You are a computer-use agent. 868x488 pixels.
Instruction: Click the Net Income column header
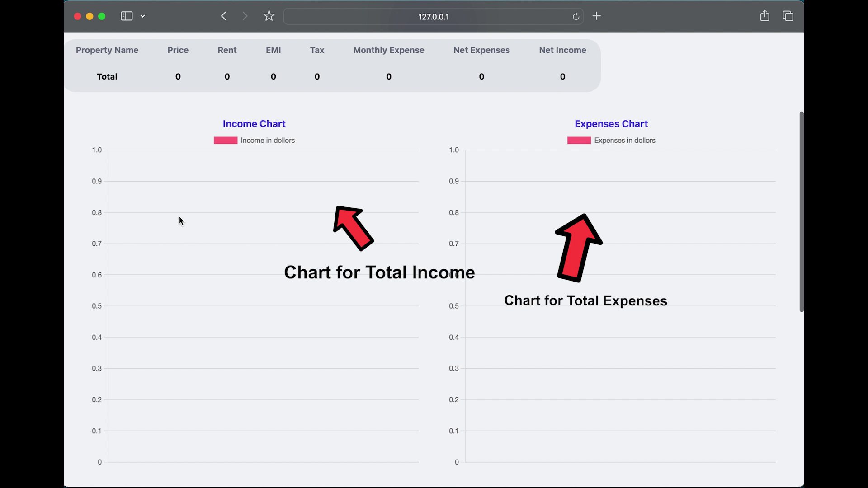[x=562, y=50]
